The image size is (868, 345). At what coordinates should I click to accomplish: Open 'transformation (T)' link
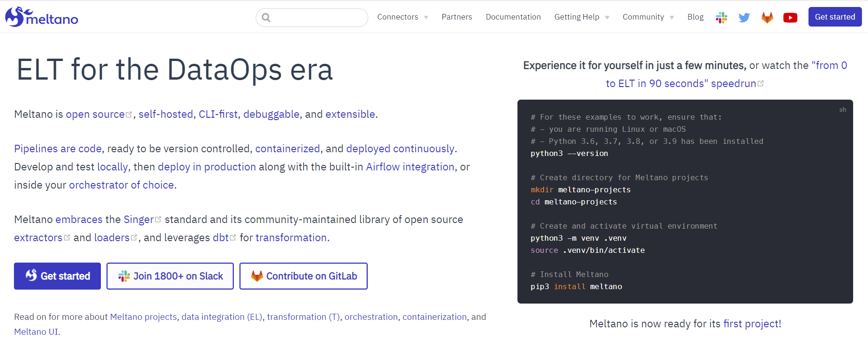pos(303,317)
